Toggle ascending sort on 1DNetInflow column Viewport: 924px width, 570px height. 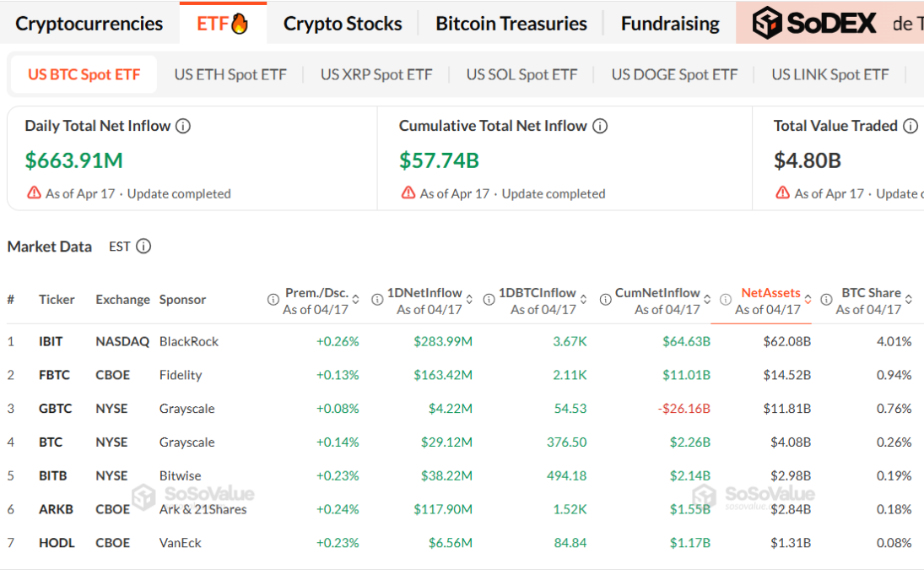tap(468, 298)
